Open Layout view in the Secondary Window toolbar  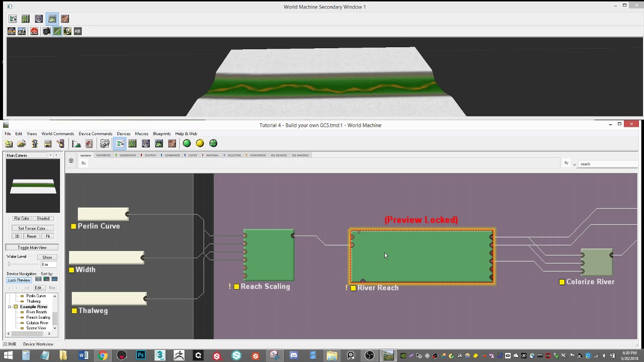point(26,19)
